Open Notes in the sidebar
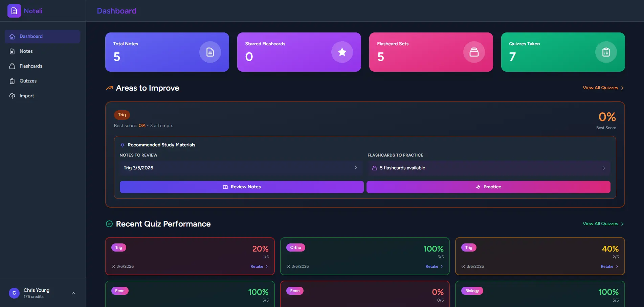This screenshot has width=644, height=307. click(26, 51)
